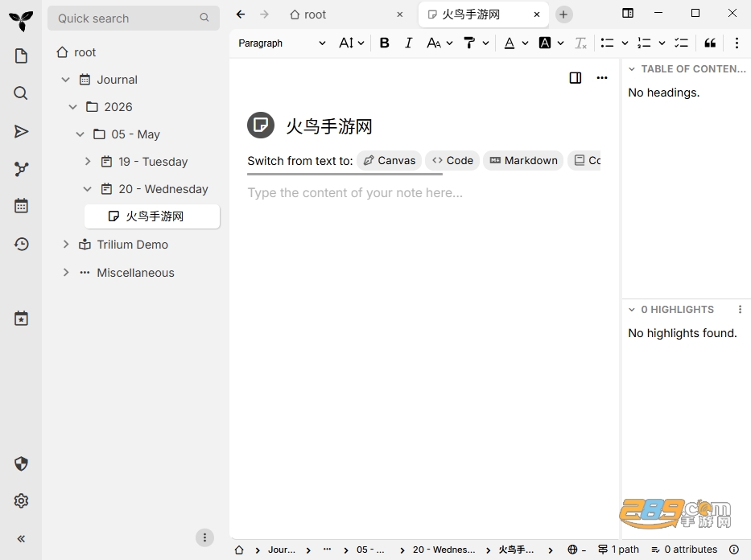Viewport: 751px width, 560px height.
Task: Apply font color with the A button
Action: click(510, 43)
